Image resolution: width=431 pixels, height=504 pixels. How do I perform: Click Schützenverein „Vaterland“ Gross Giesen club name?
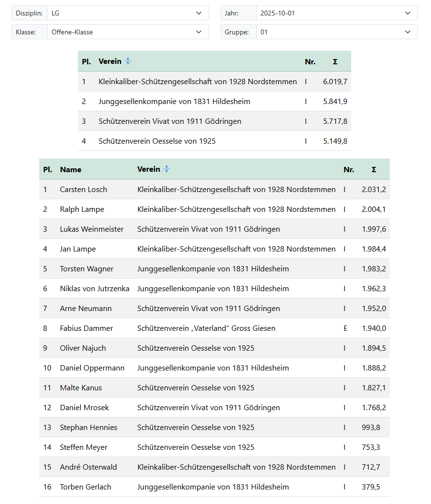(x=206, y=328)
